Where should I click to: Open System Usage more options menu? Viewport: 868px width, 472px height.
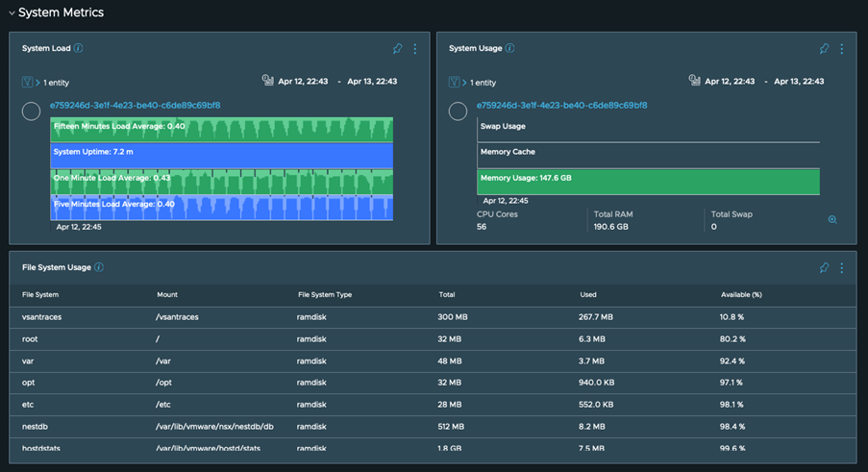click(x=842, y=49)
